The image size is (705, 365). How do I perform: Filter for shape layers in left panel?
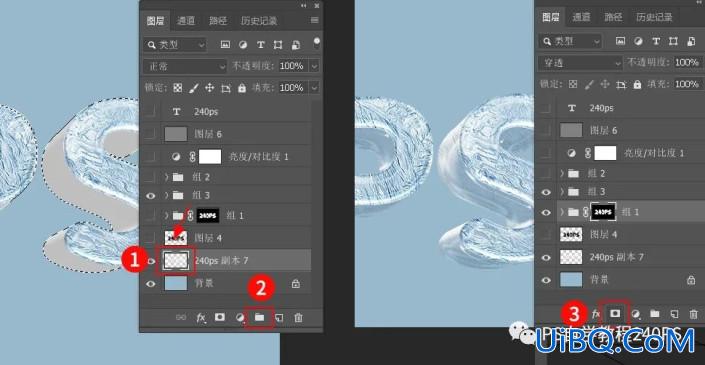(x=278, y=45)
